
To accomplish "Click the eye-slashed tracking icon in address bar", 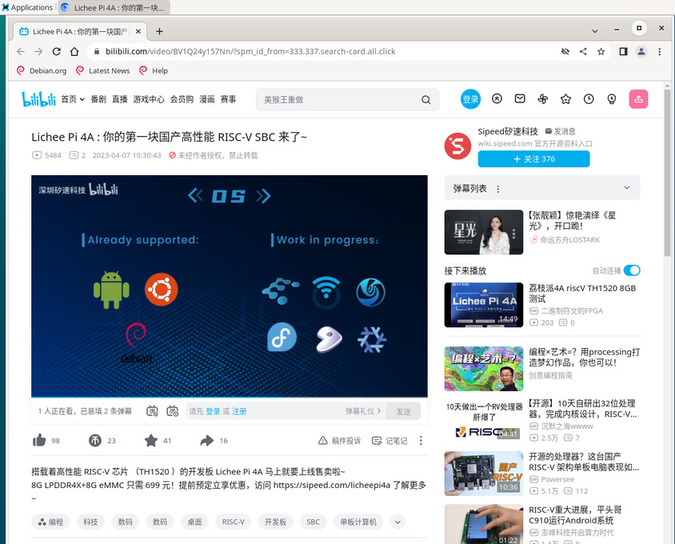I will 565,52.
